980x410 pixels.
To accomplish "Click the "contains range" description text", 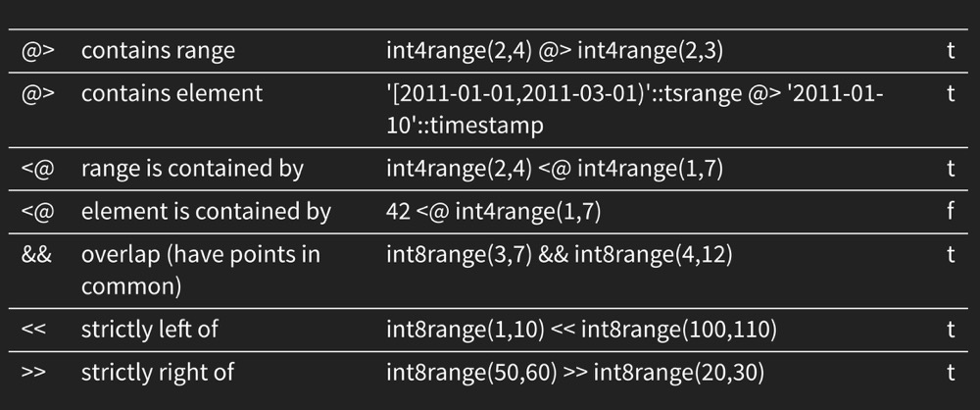I will click(158, 51).
